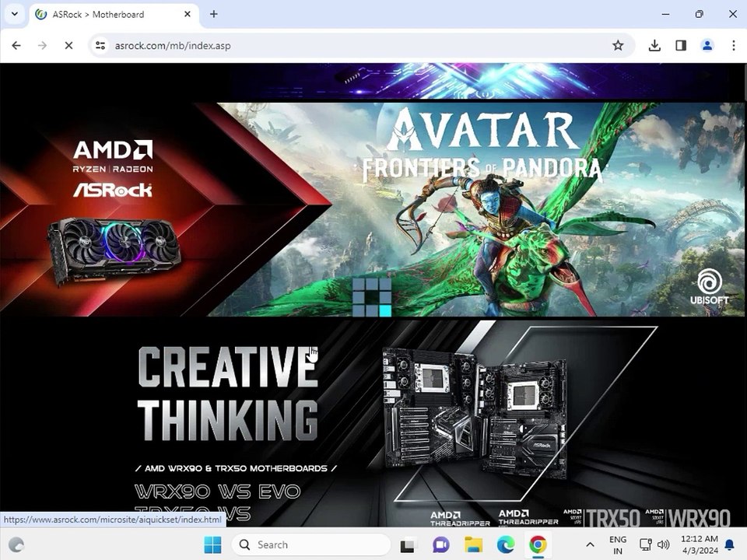Viewport: 747px width, 560px height.
Task: Open Chrome's three-dot menu
Action: coord(733,46)
